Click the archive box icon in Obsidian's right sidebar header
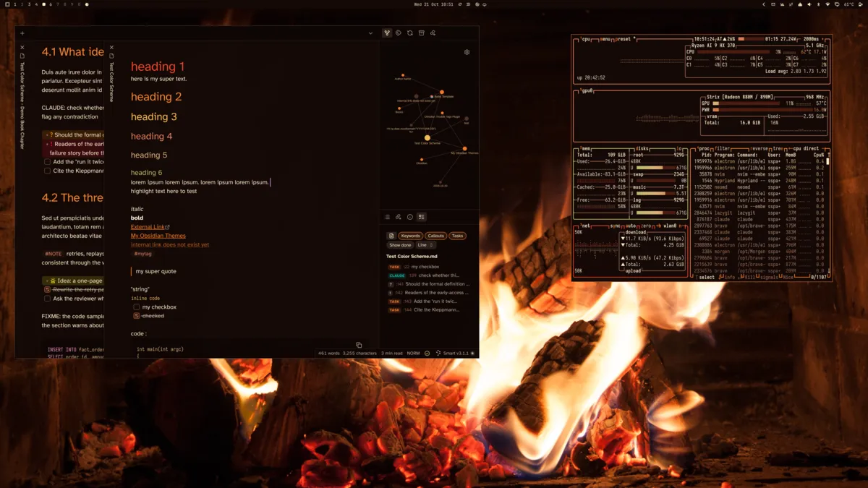Screen dimensions: 868x488 (422, 33)
